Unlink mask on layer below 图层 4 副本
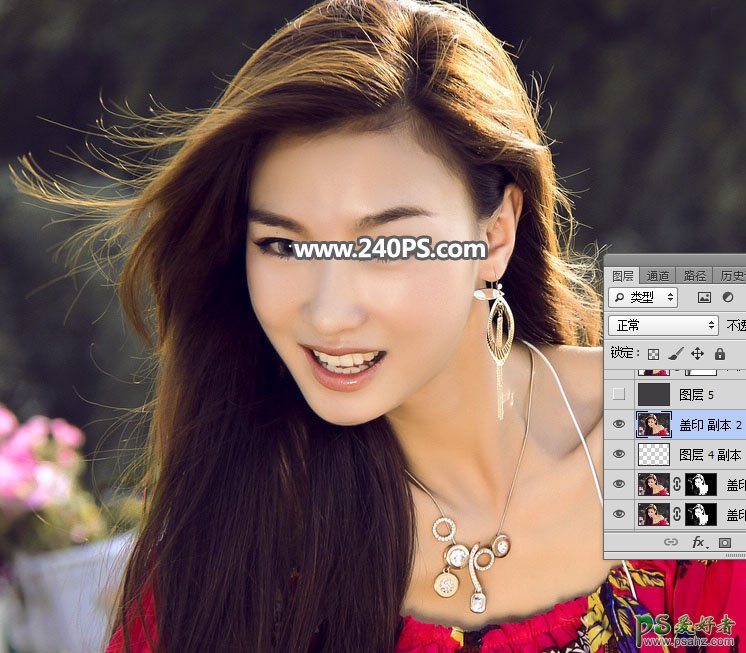Image resolution: width=746 pixels, height=653 pixels. coord(677,484)
